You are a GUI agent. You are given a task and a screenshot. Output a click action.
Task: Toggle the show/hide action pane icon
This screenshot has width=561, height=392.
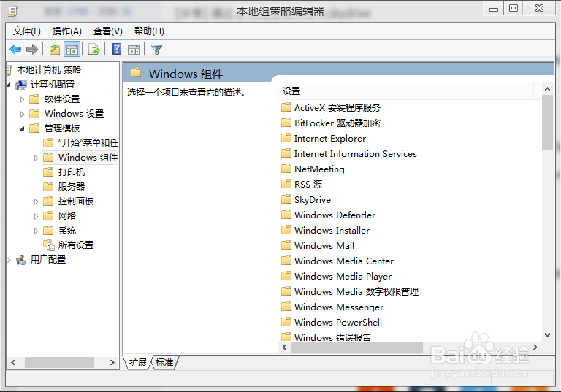pos(134,50)
